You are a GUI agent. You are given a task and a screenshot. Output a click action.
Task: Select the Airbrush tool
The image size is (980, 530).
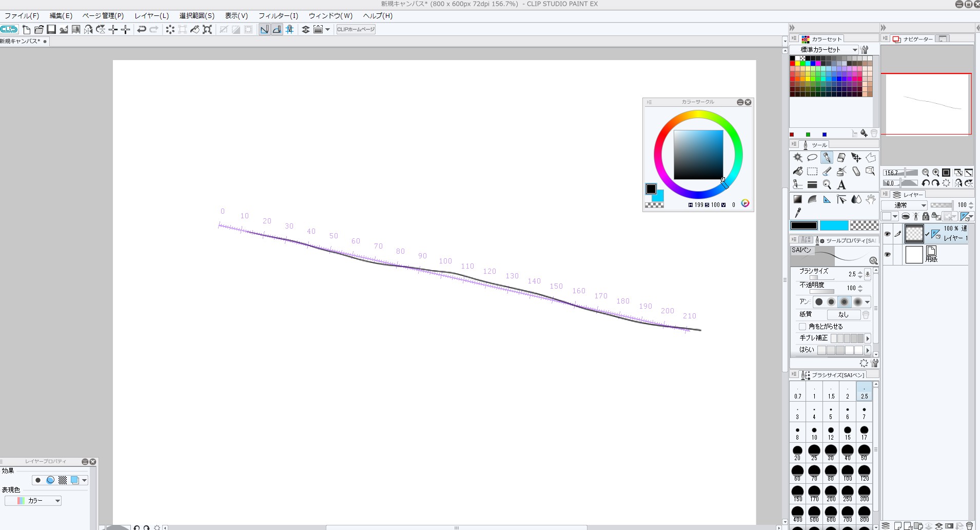(841, 172)
